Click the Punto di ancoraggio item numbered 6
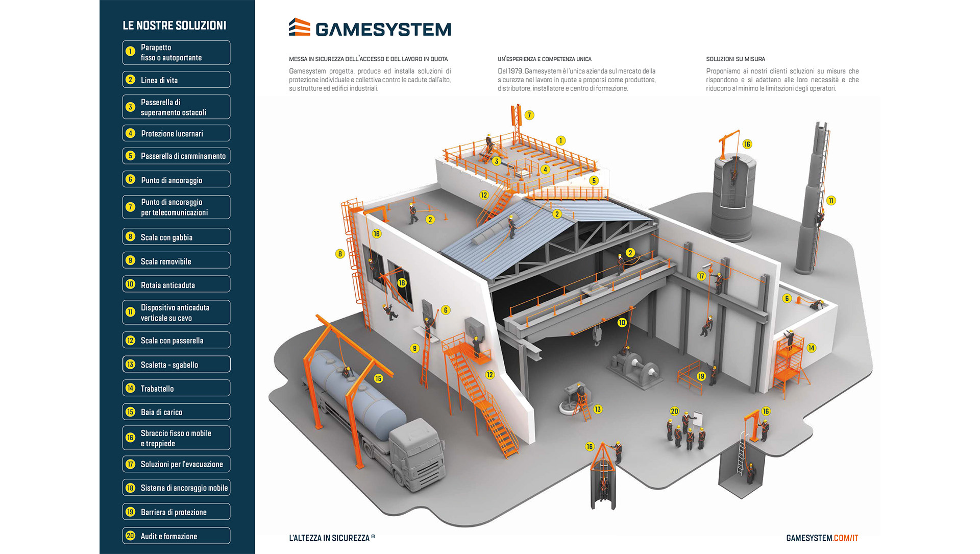The width and height of the screenshot is (980, 554). point(176,179)
